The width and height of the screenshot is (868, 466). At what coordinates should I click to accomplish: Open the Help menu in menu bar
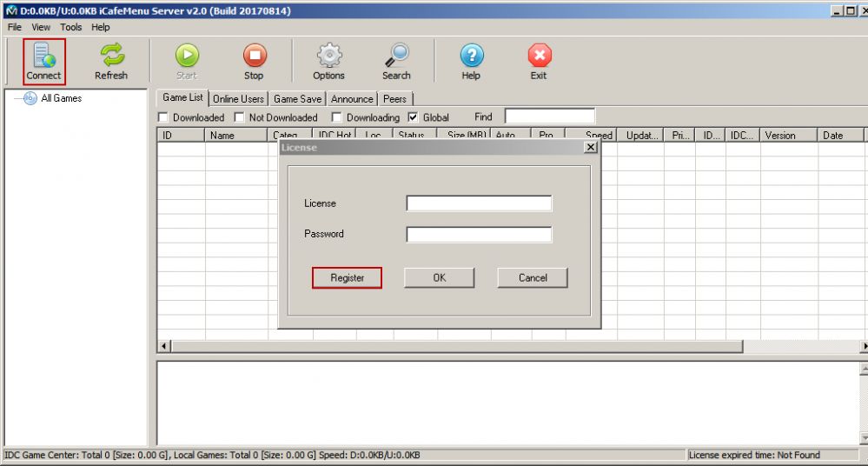coord(101,27)
